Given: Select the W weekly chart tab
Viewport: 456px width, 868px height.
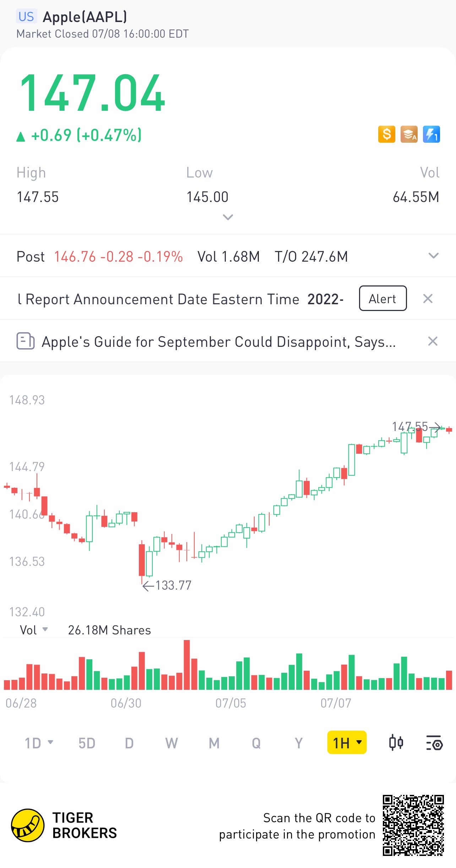Looking at the screenshot, I should coord(171,743).
